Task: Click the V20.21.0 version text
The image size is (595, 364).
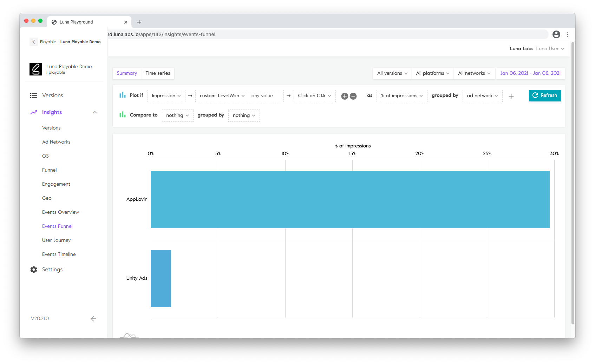Action: tap(40, 319)
